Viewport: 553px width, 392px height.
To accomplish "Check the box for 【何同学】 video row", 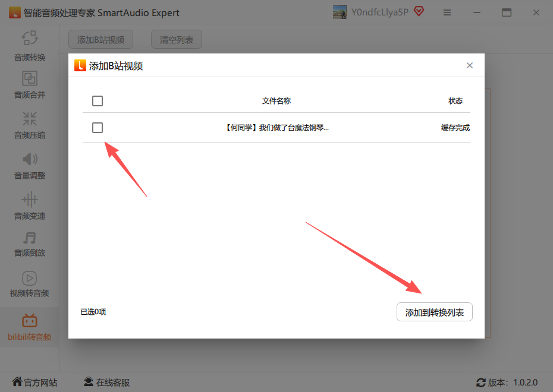I will (x=98, y=128).
